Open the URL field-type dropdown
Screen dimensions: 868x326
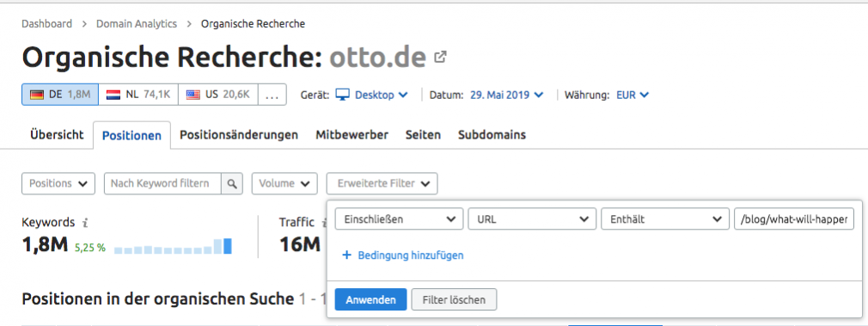click(532, 219)
